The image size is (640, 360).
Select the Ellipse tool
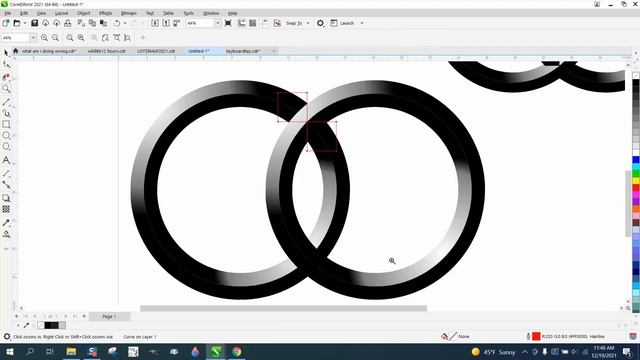tap(6, 135)
